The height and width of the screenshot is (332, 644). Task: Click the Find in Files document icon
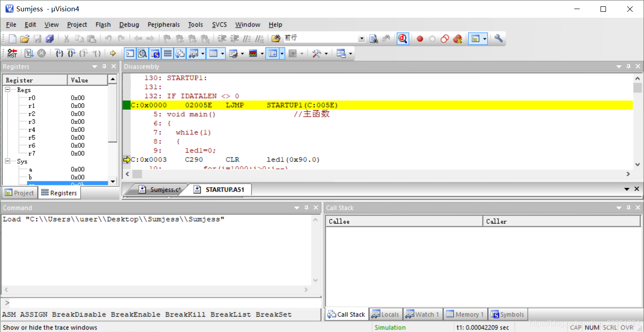[374, 39]
